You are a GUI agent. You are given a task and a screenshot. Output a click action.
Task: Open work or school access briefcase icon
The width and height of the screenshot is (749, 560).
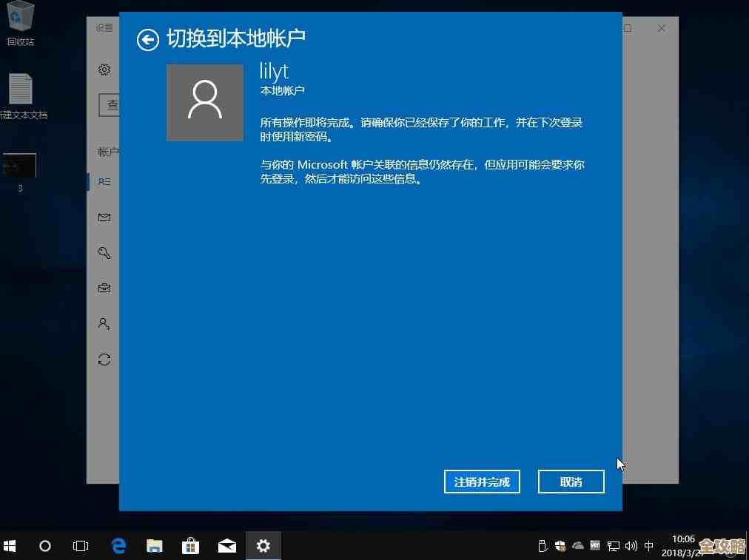pos(104,288)
